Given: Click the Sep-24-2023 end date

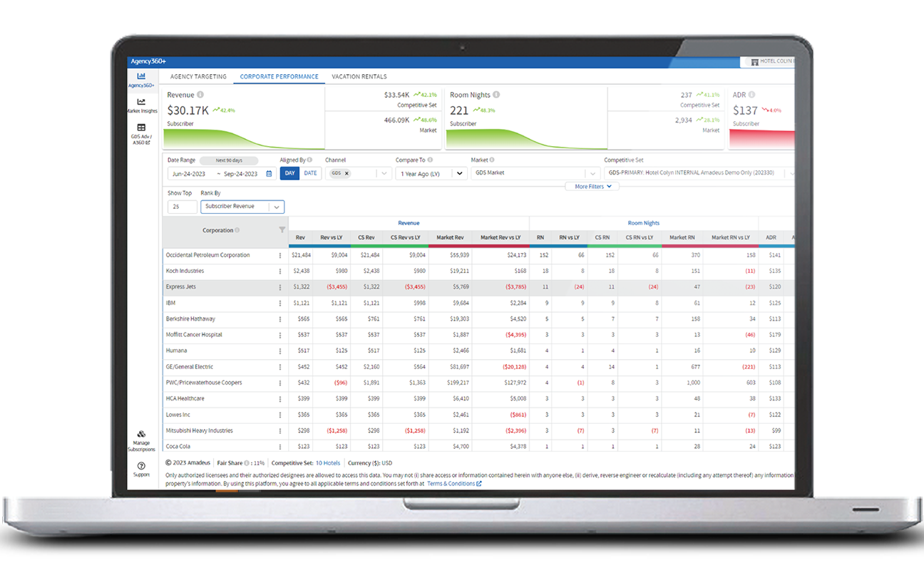Looking at the screenshot, I should pos(240,174).
